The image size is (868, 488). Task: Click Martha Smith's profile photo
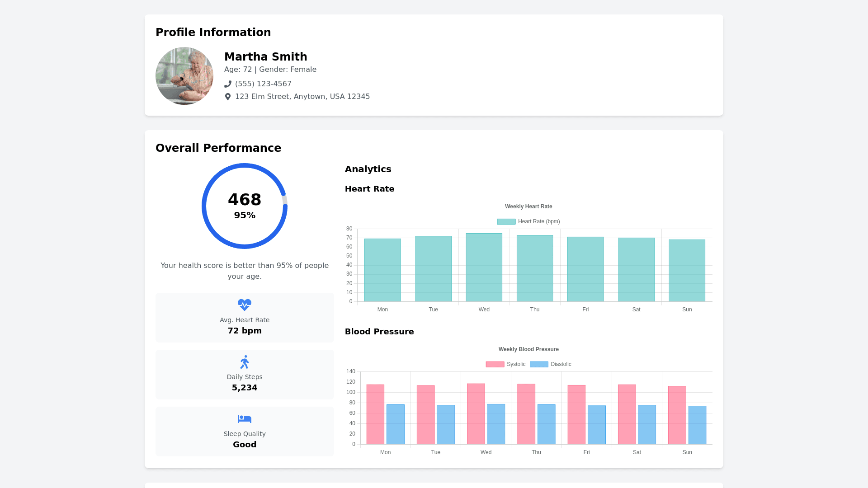[x=184, y=76]
